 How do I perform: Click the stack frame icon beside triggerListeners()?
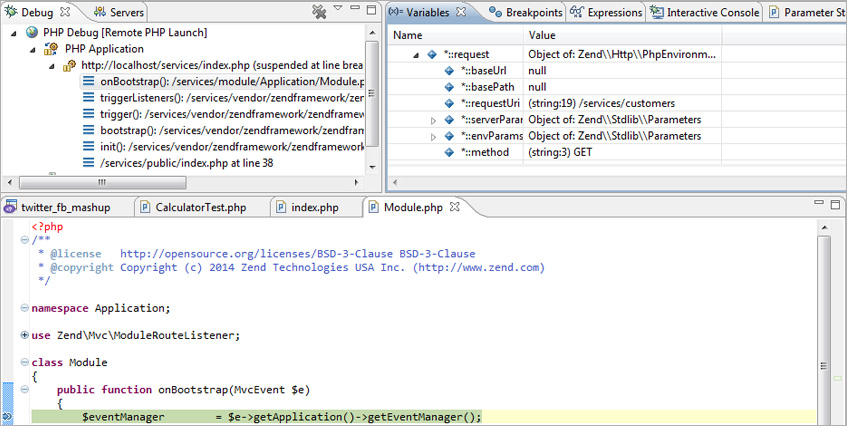[x=89, y=98]
